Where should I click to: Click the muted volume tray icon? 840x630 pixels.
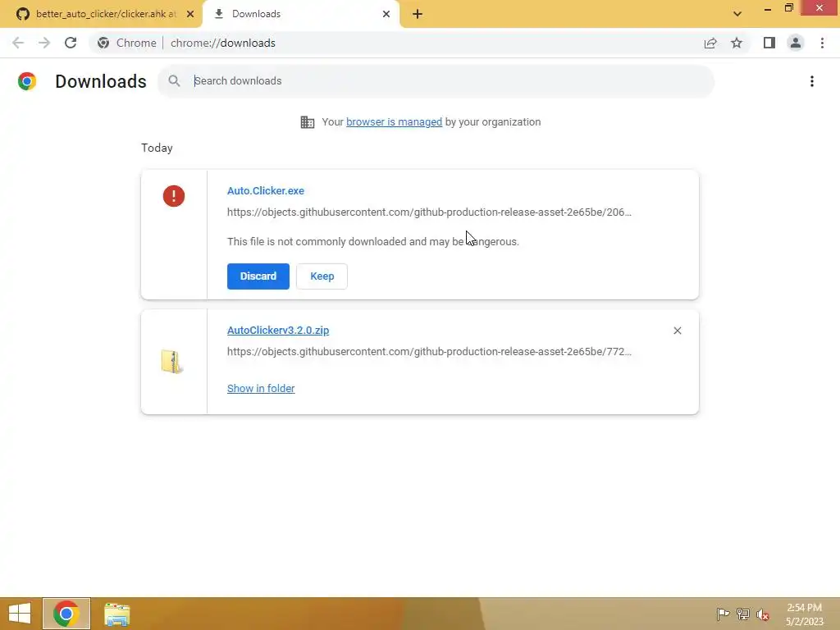pyautogui.click(x=762, y=614)
